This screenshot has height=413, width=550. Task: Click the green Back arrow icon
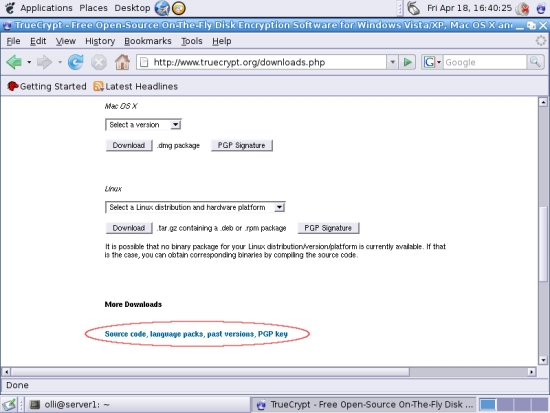[x=14, y=62]
